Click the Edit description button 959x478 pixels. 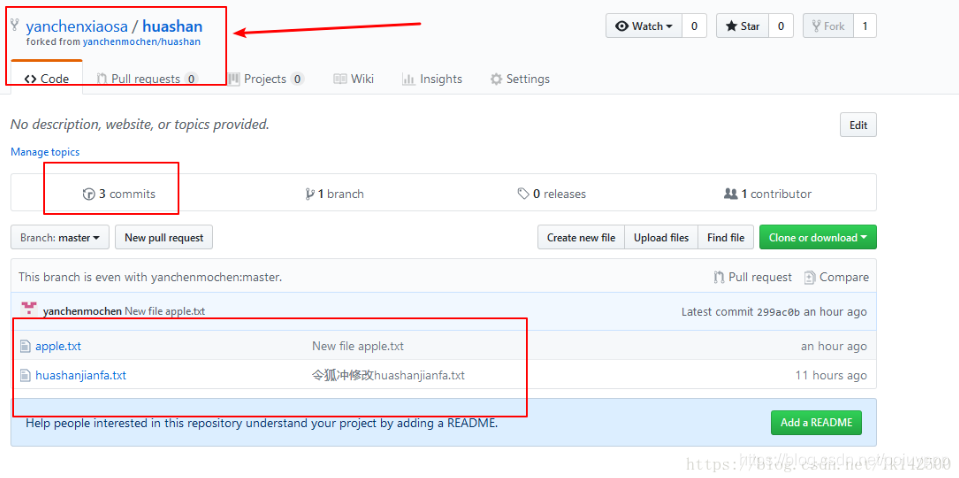point(858,125)
